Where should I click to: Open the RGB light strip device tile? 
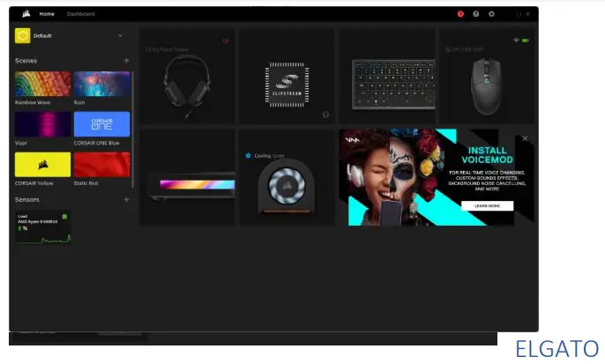[187, 177]
